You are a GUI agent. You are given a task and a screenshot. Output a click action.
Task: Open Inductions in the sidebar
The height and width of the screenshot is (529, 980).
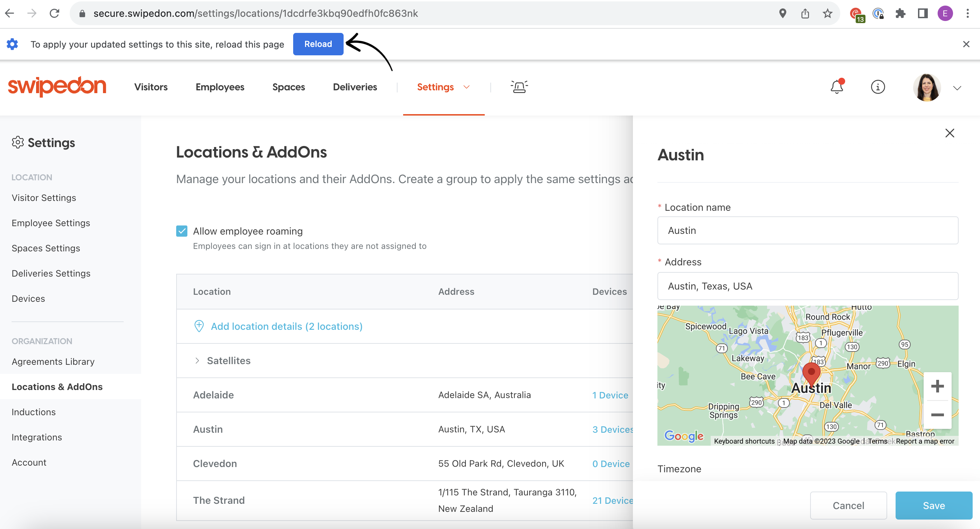coord(34,412)
